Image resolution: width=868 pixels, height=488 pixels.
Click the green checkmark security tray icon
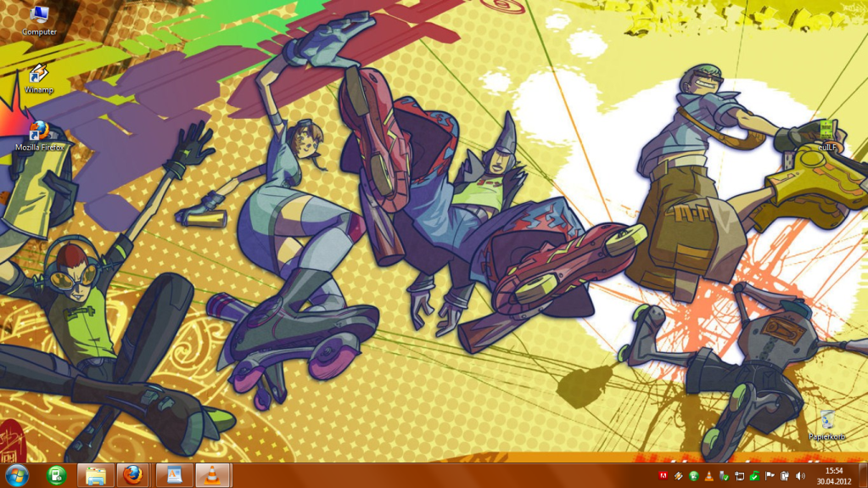(754, 476)
